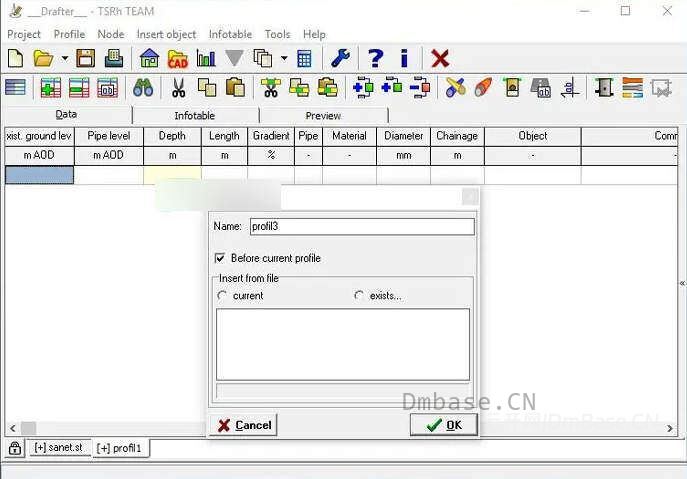Click the gray down triangle icon

234,58
